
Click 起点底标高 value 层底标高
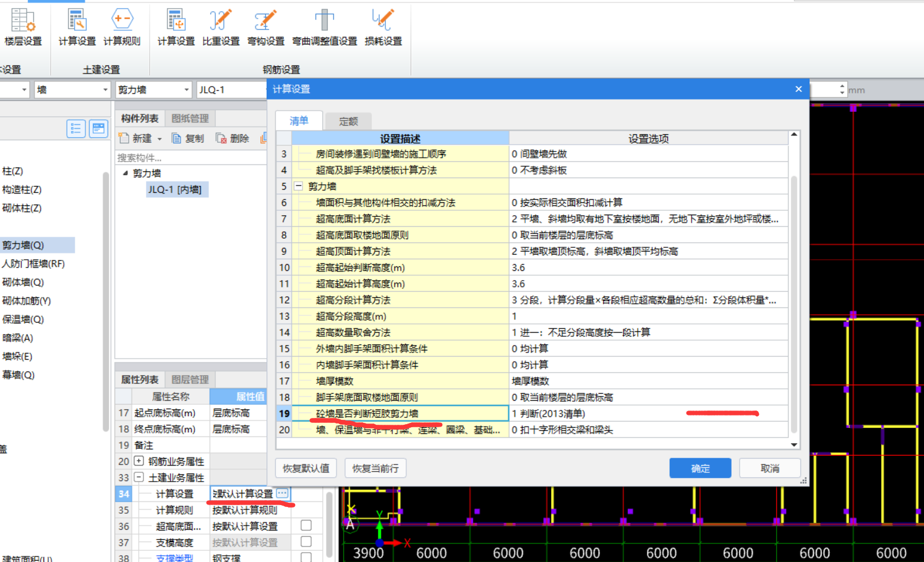click(238, 412)
